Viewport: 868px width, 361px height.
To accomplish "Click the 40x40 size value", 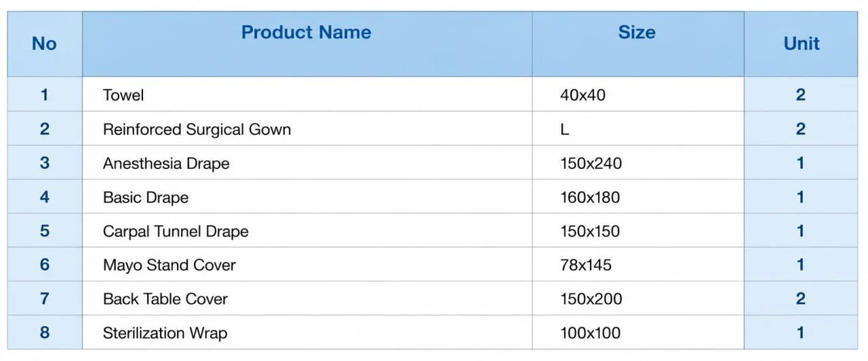I will point(583,95).
